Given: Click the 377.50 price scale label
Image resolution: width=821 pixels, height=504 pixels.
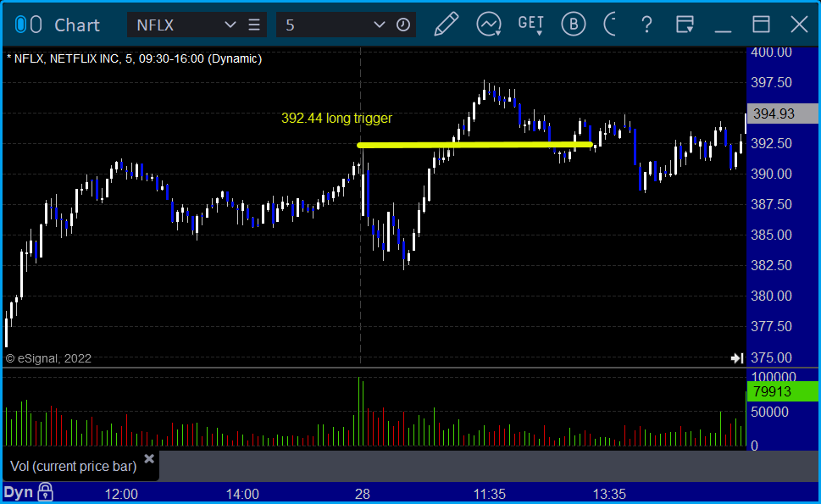Looking at the screenshot, I should pos(771,327).
